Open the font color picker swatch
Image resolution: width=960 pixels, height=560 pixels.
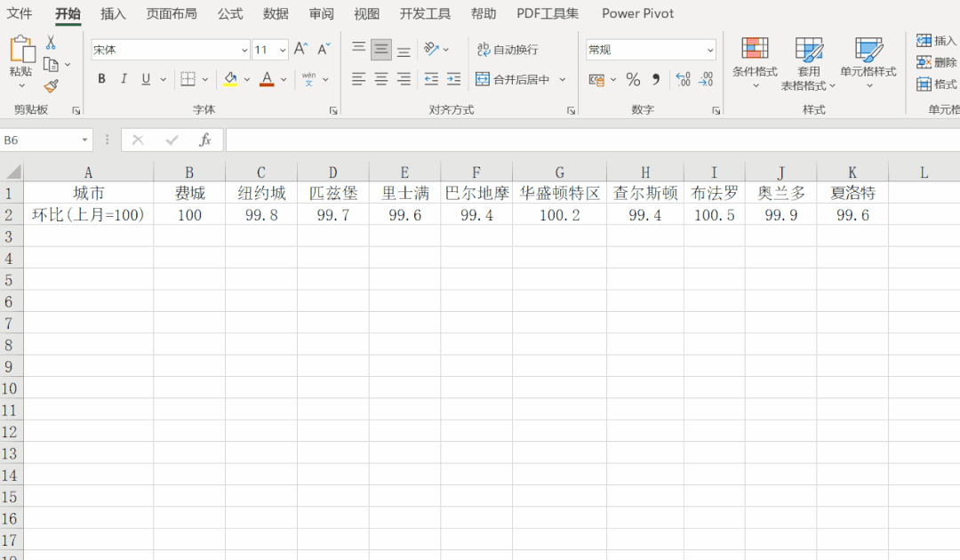[x=267, y=79]
